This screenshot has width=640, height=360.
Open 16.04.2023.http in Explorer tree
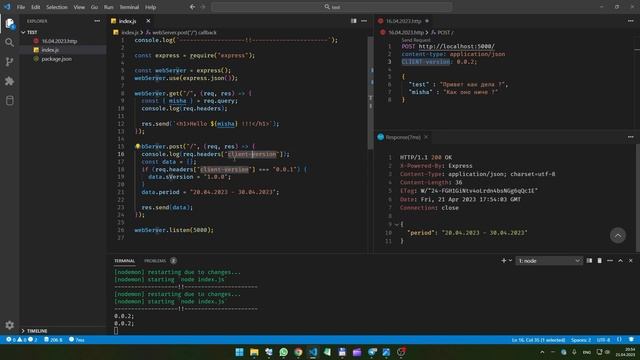[59, 41]
